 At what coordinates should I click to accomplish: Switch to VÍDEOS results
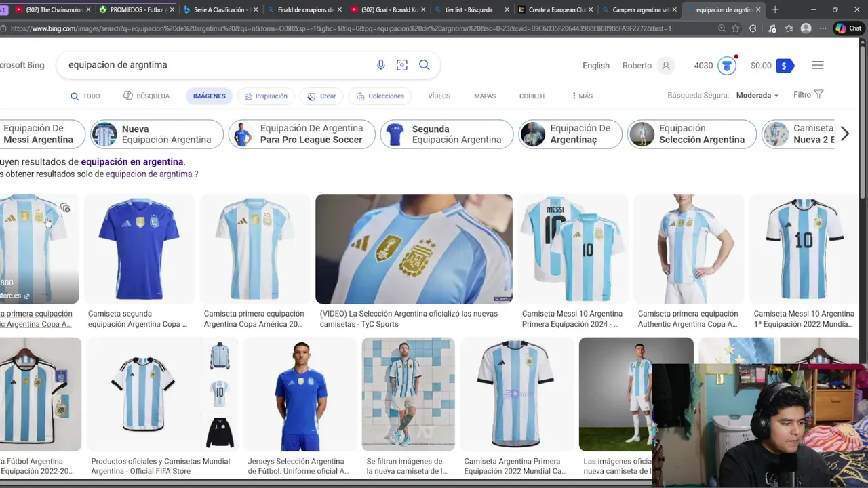[439, 96]
